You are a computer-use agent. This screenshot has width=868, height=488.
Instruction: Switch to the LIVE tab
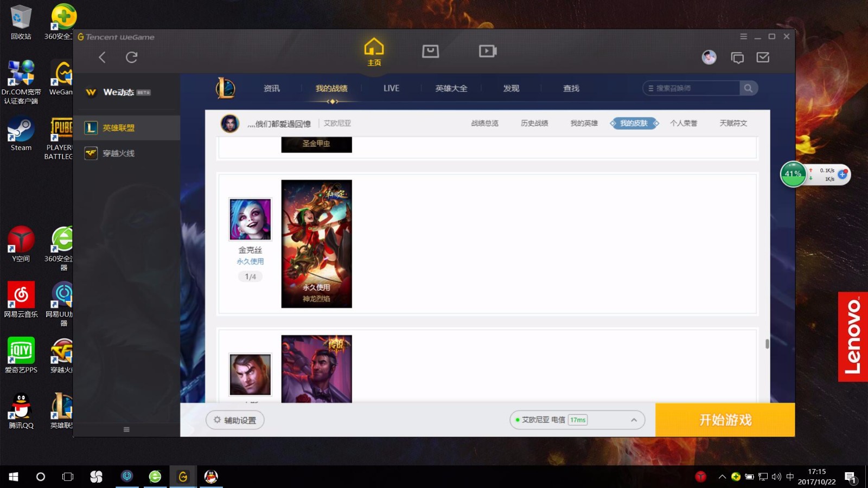[x=391, y=88]
